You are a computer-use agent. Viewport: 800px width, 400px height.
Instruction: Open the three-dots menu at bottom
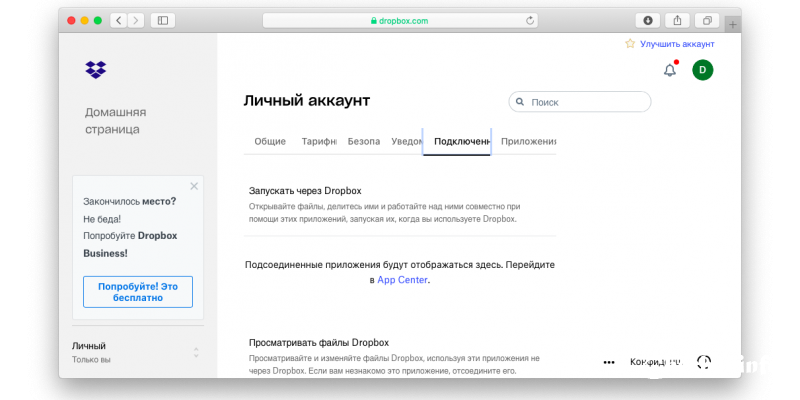[609, 362]
